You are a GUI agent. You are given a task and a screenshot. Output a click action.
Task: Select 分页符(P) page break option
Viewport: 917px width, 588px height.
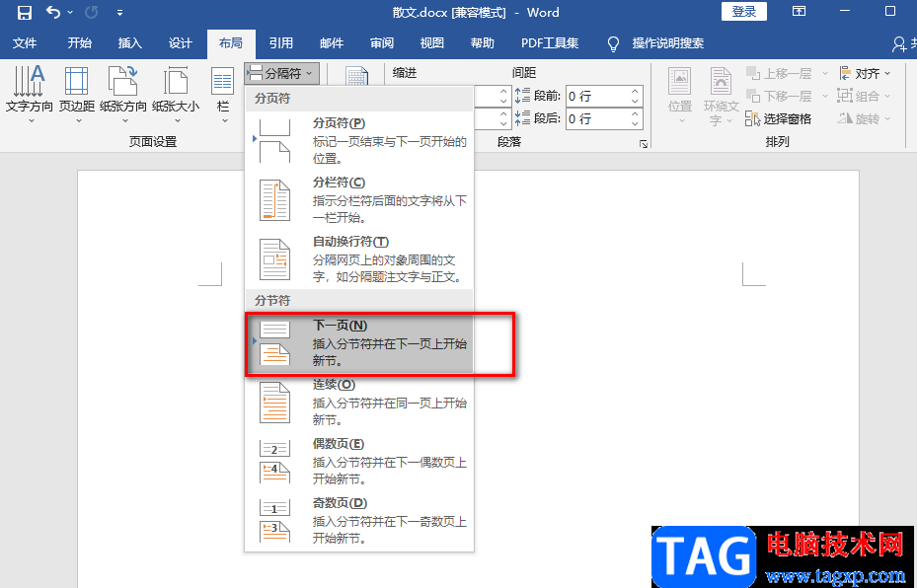[x=359, y=141]
